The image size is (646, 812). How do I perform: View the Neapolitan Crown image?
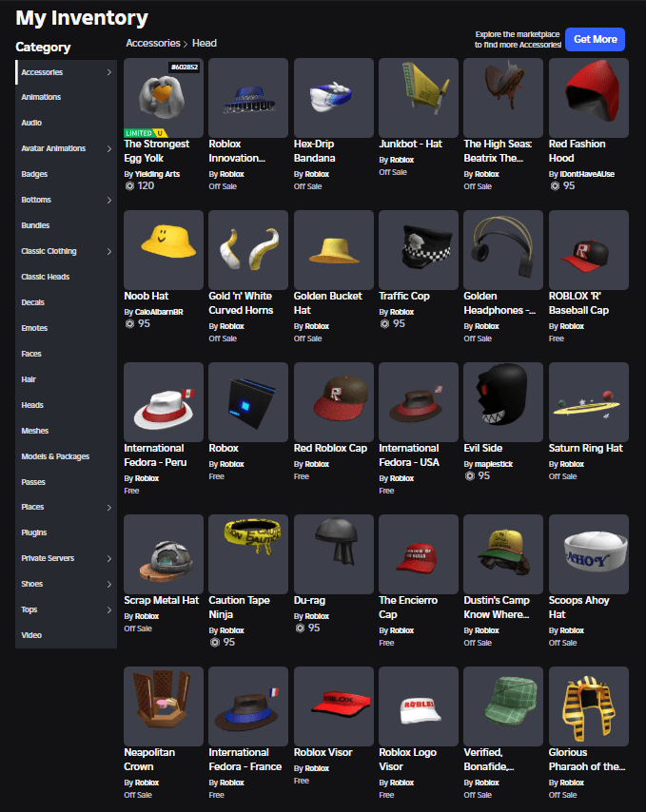164,706
